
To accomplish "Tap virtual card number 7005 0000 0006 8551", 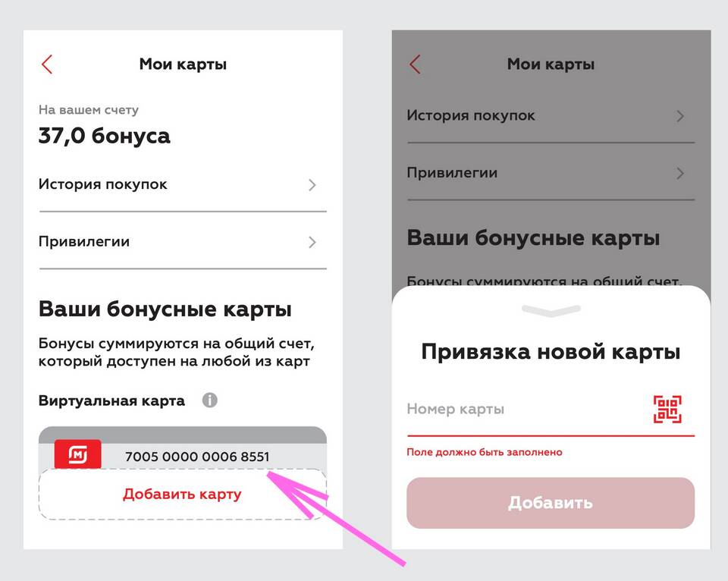I will pos(197,457).
